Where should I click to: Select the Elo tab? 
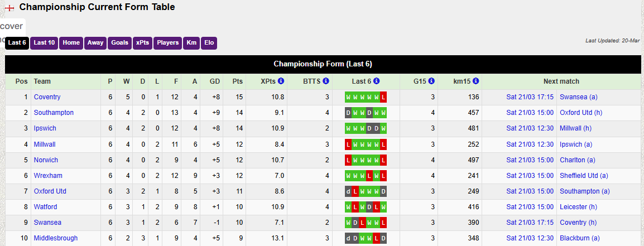click(x=209, y=43)
